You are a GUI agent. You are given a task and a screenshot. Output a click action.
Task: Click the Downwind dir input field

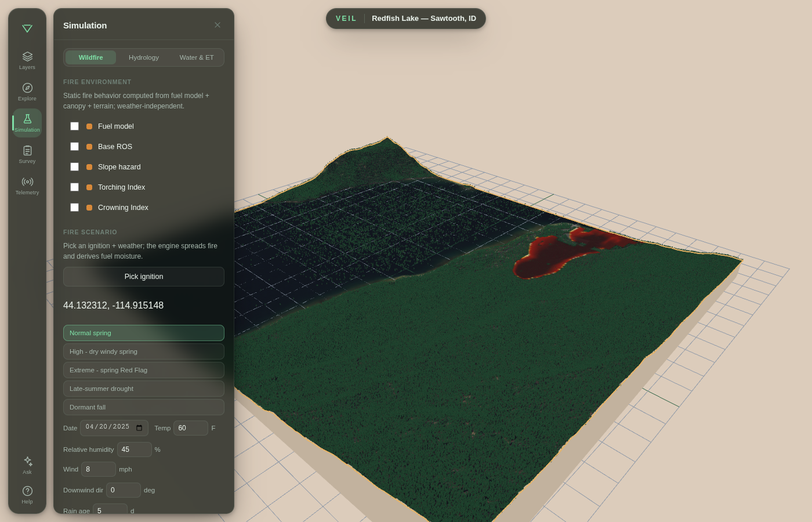point(124,490)
